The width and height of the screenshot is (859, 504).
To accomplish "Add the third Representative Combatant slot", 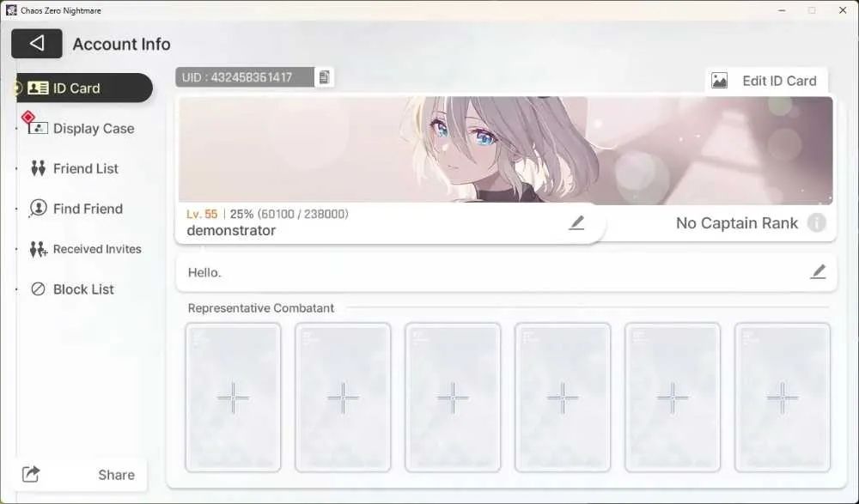I will coord(453,398).
